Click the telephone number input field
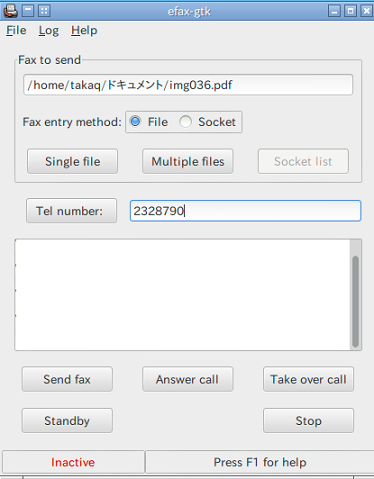The width and height of the screenshot is (374, 479). pos(245,211)
